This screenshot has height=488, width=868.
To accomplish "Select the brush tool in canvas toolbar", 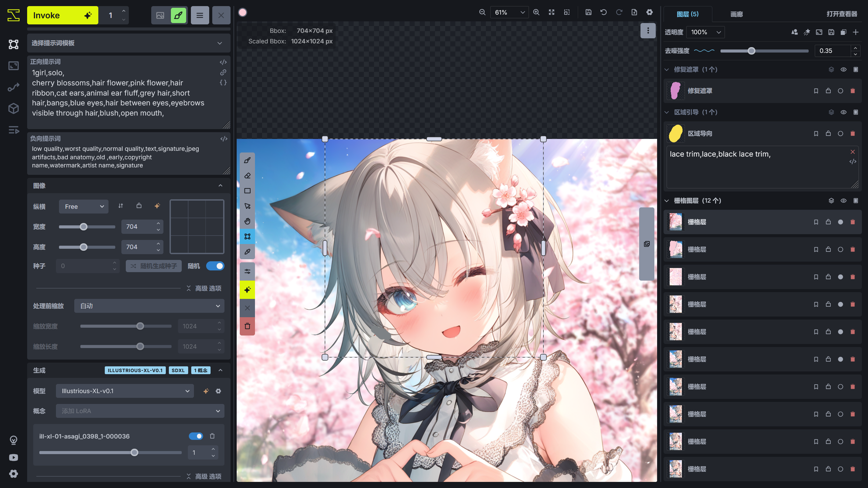I will [248, 160].
